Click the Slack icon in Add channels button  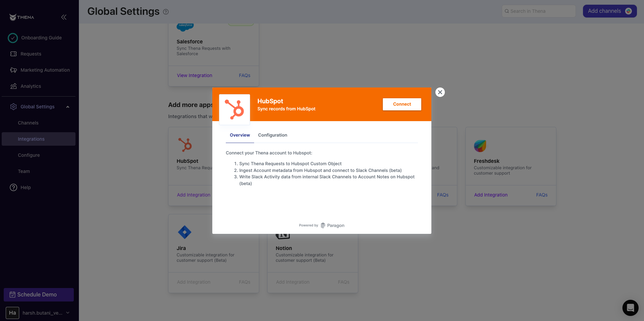[x=628, y=11]
